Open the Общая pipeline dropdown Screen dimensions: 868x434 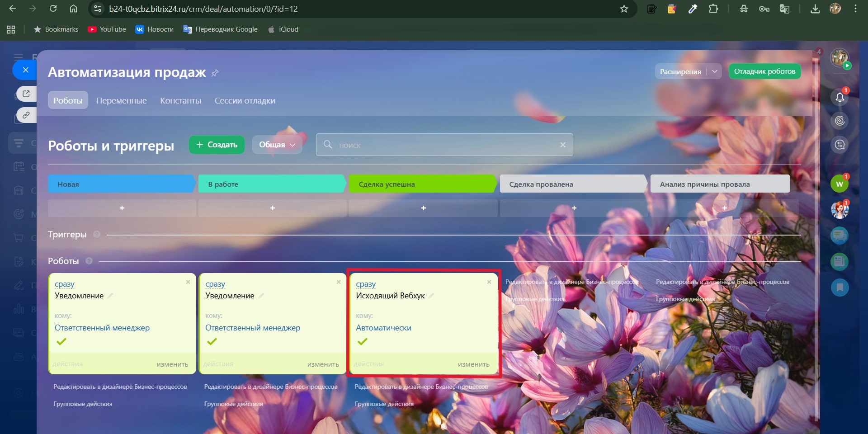277,145
